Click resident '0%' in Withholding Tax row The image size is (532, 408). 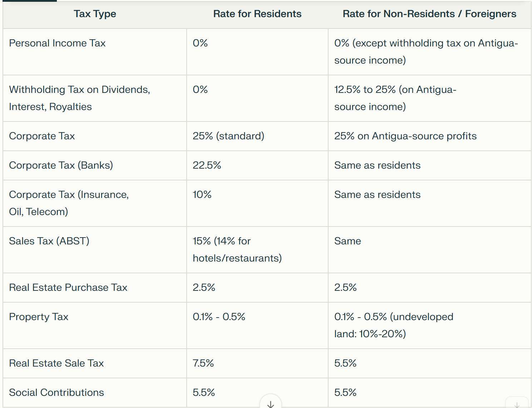pos(200,90)
